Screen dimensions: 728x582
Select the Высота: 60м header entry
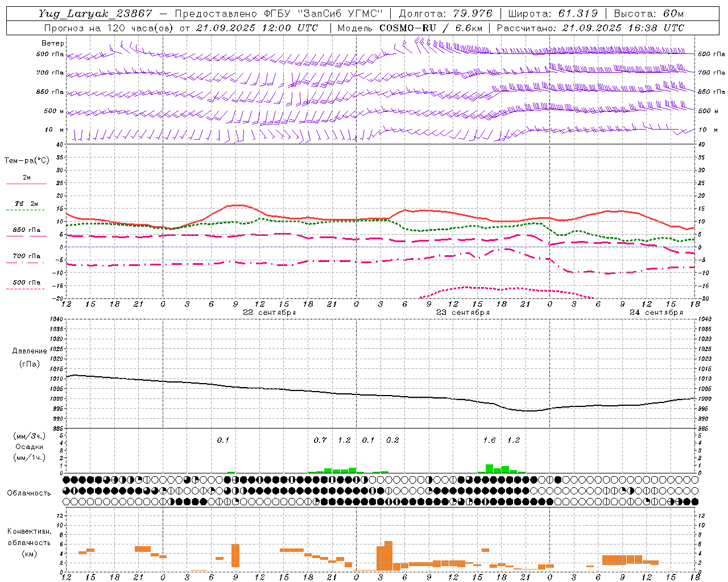click(648, 14)
